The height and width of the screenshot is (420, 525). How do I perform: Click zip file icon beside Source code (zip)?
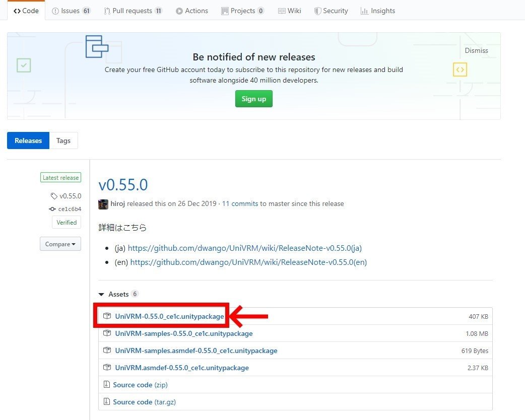(x=106, y=384)
